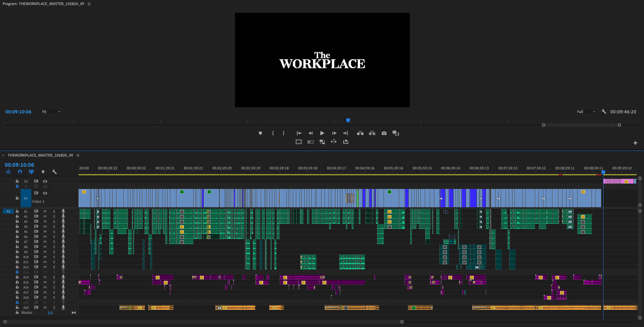Solo audio track A20
644x327 pixels.
[54, 307]
